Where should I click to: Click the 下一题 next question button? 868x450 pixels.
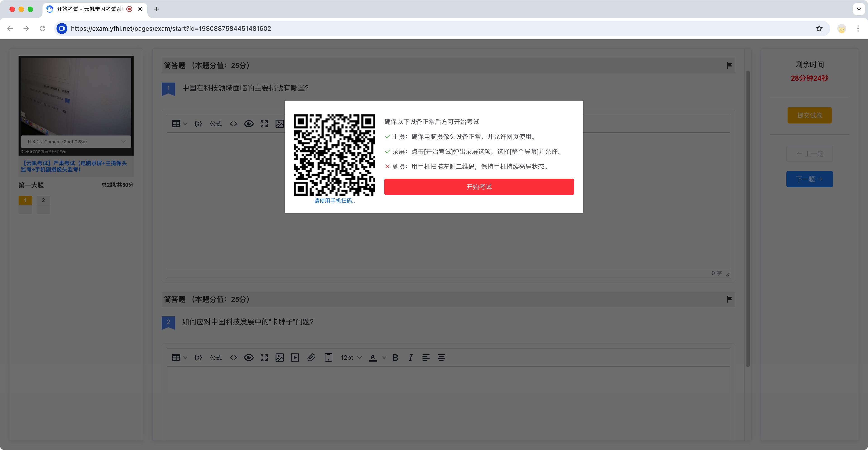[x=809, y=179]
